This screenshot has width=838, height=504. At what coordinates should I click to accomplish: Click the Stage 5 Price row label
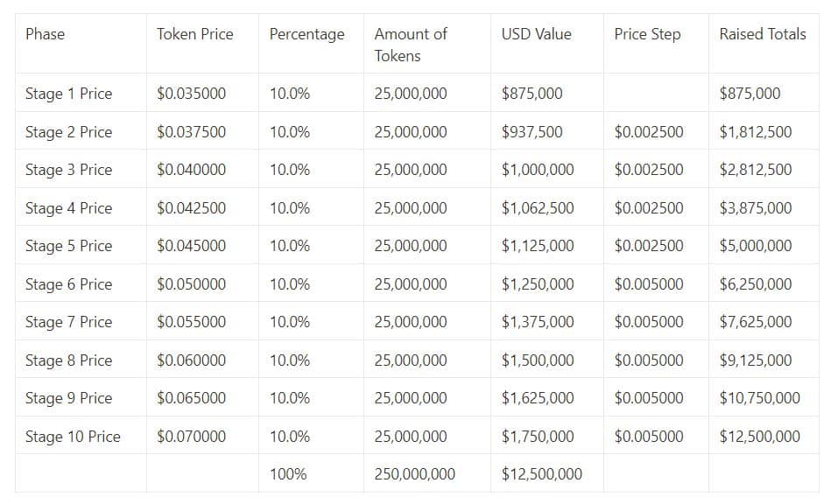(68, 246)
